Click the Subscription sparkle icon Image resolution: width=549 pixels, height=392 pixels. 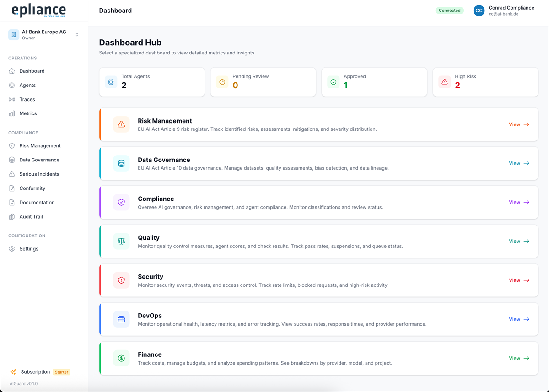pos(13,372)
